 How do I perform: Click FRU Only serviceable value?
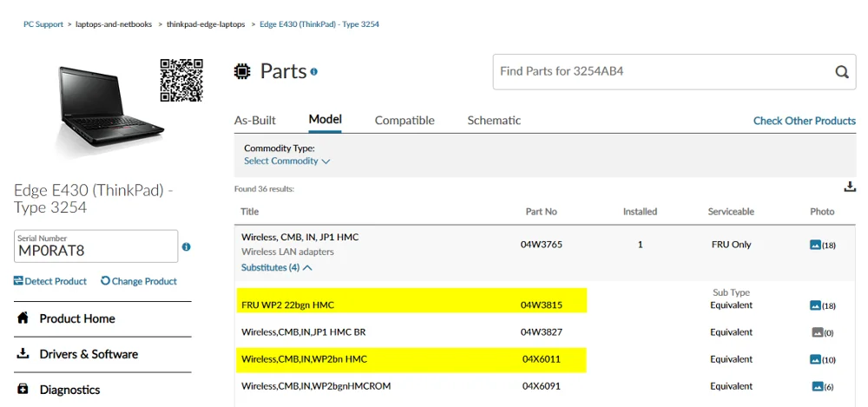(731, 244)
